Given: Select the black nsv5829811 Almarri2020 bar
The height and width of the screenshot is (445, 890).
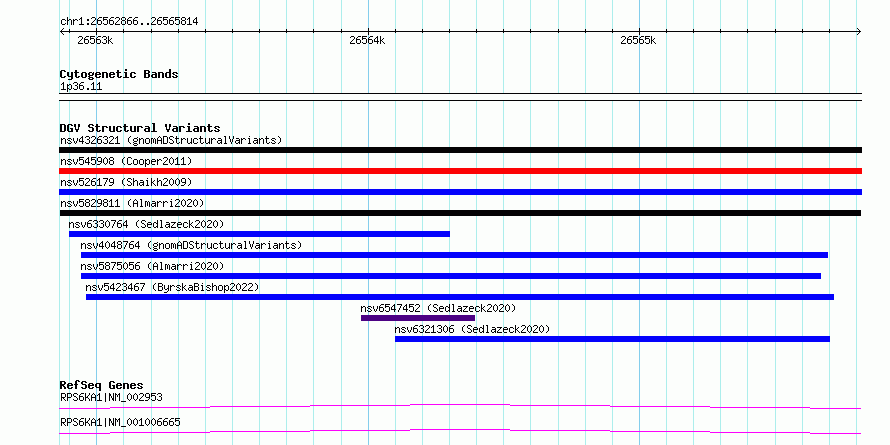Looking at the screenshot, I should click(460, 213).
